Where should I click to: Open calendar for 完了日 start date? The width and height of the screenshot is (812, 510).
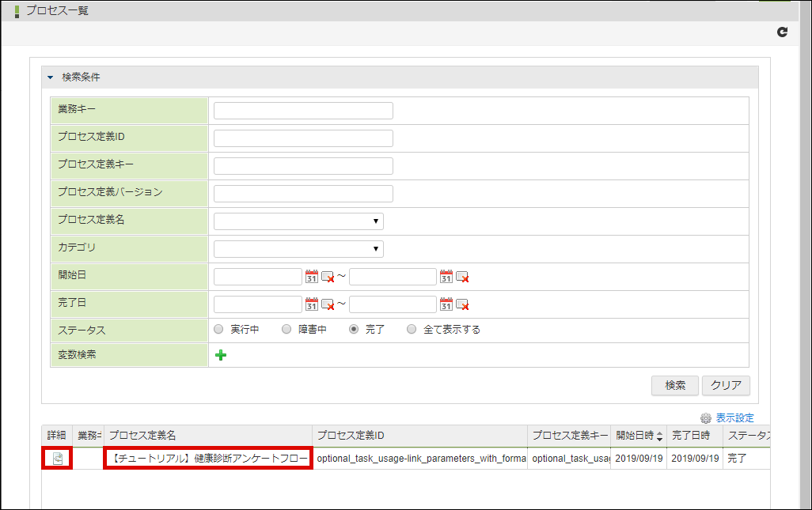click(x=312, y=304)
